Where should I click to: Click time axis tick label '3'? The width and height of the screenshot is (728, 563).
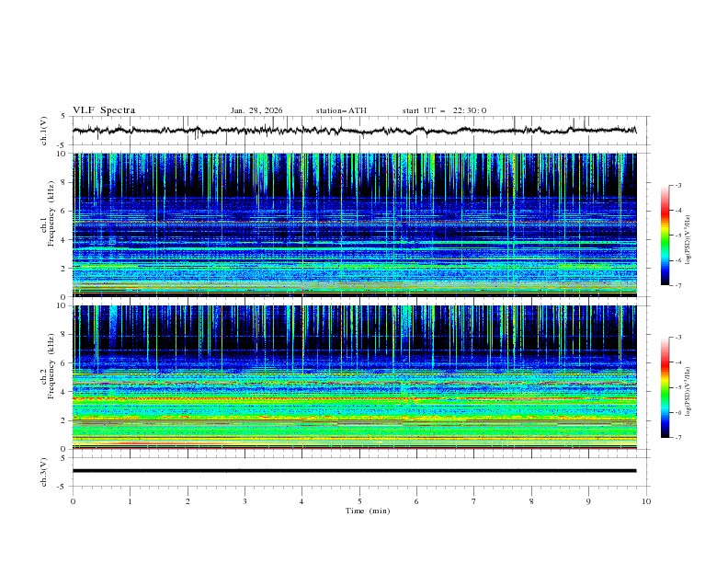click(245, 501)
